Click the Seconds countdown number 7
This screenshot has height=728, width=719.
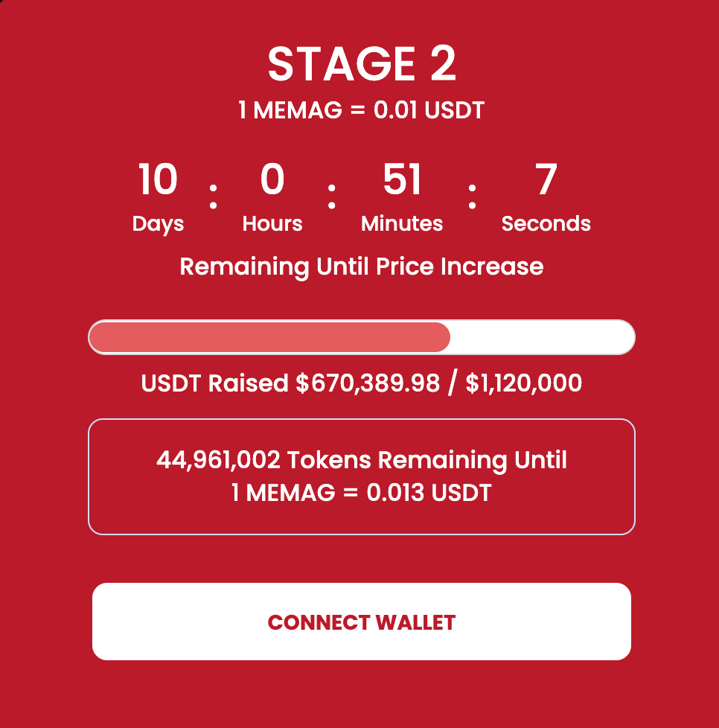point(546,179)
